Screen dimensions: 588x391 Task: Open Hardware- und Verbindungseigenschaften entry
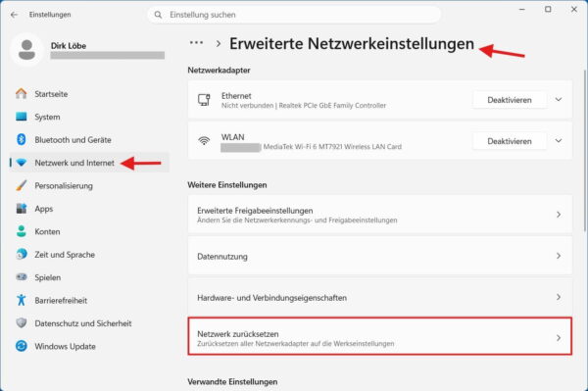click(380, 297)
